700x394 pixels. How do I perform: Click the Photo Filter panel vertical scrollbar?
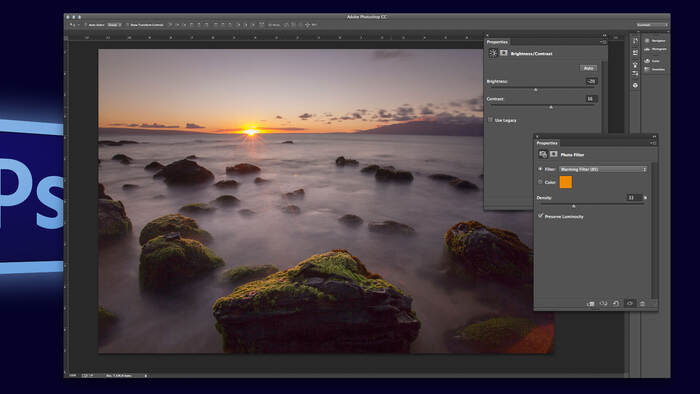pyautogui.click(x=654, y=230)
